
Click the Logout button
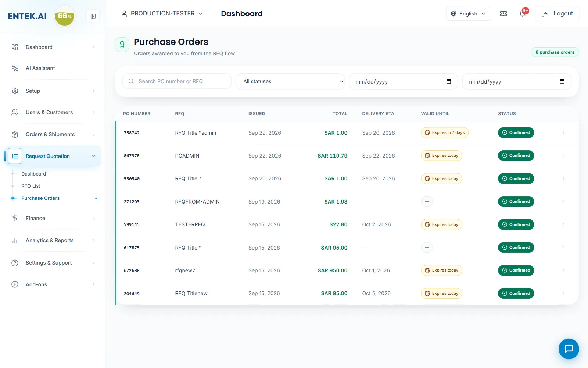(x=557, y=14)
